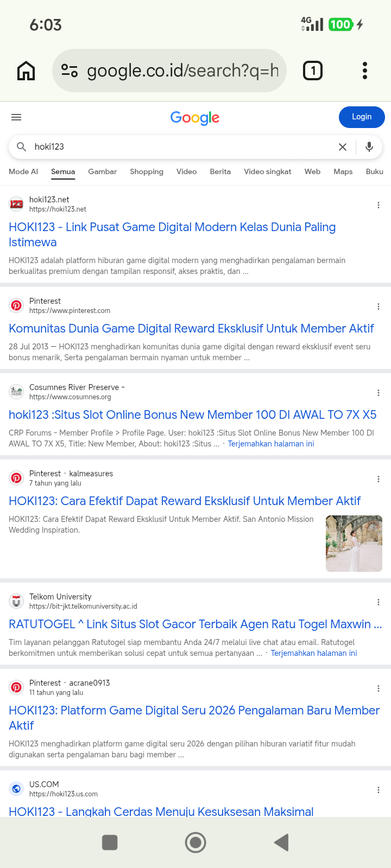This screenshot has height=868, width=391.
Task: Clear the search query with X
Action: (343, 146)
